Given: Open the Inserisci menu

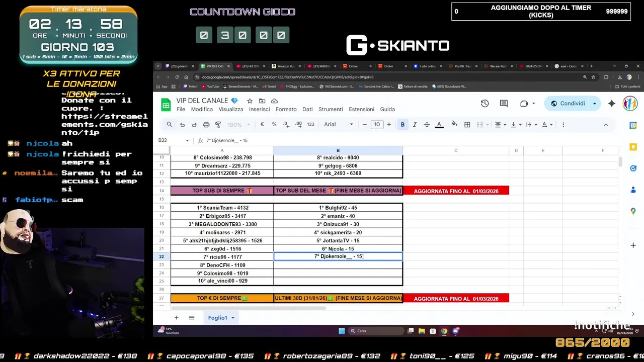Looking at the screenshot, I should coord(260,109).
